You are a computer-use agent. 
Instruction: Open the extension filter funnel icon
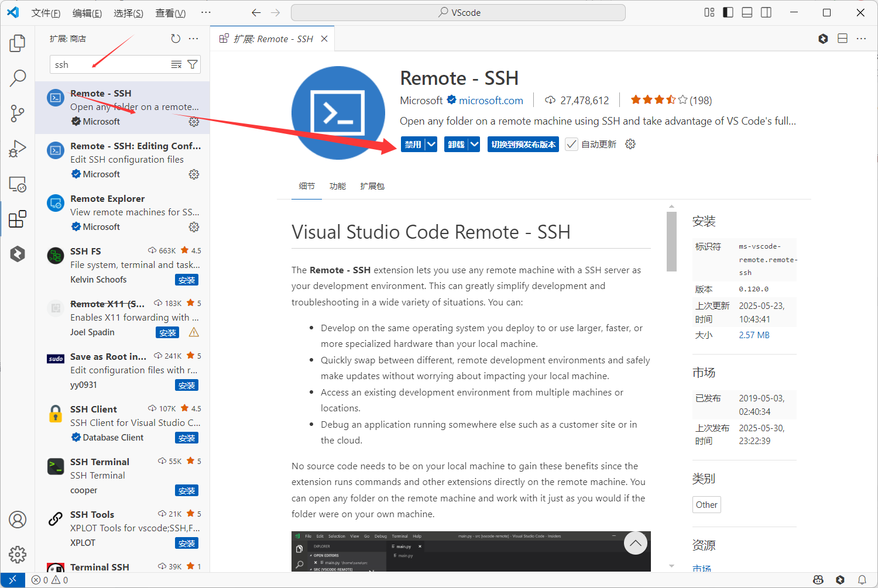(x=193, y=64)
